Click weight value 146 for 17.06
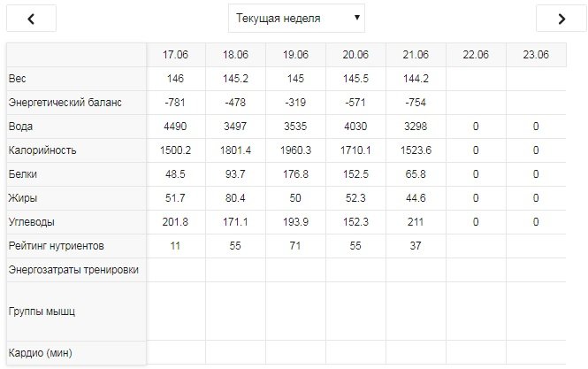This screenshot has height=369, width=588. coord(175,79)
